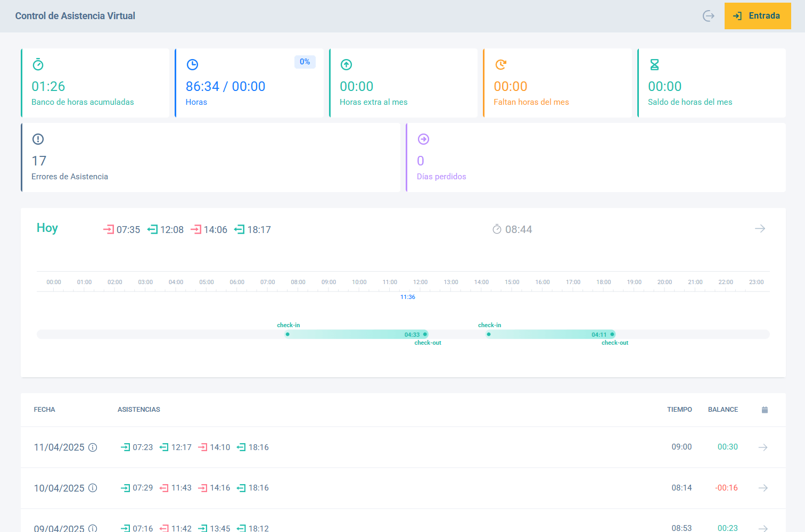Click the alert icon above Errores de Asistencia
Screen dimensions: 805x532
click(x=38, y=139)
